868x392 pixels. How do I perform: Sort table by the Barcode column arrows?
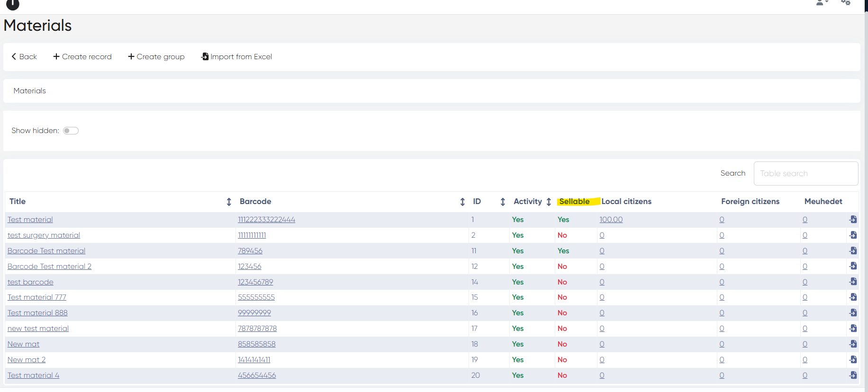[462, 202]
